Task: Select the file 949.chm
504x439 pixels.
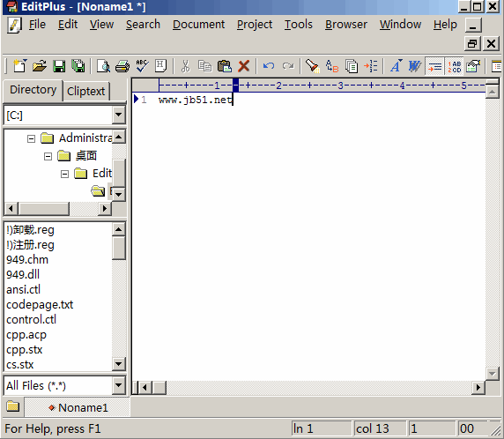Action: point(27,260)
